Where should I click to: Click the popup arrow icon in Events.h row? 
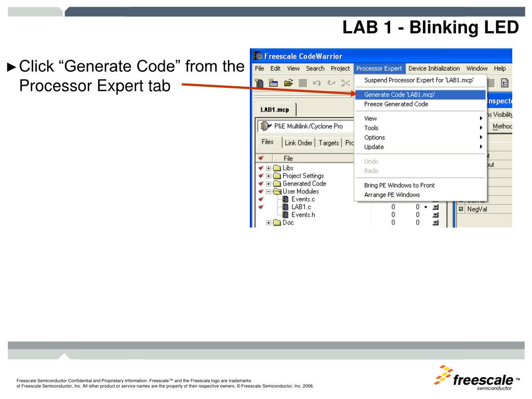pyautogui.click(x=436, y=215)
